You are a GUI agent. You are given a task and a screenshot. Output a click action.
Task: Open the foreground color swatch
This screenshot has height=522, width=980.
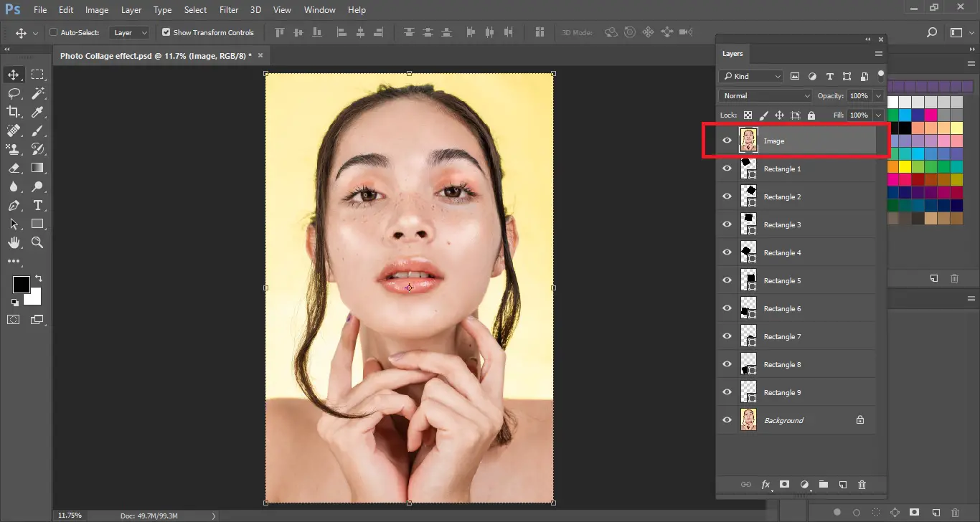point(20,285)
